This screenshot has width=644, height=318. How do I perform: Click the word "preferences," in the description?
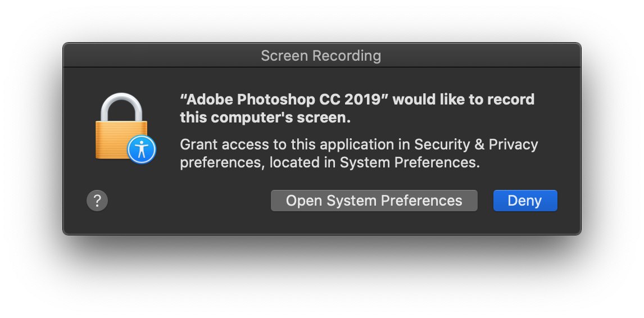pyautogui.click(x=223, y=163)
